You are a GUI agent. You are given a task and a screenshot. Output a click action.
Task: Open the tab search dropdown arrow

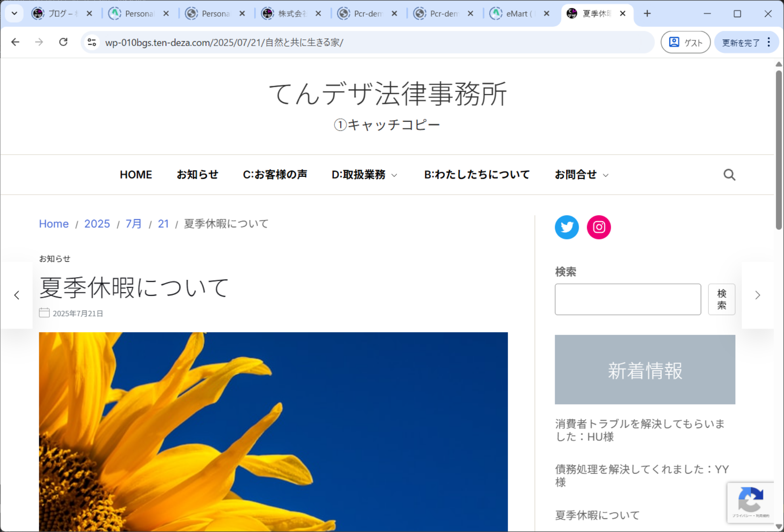[14, 13]
